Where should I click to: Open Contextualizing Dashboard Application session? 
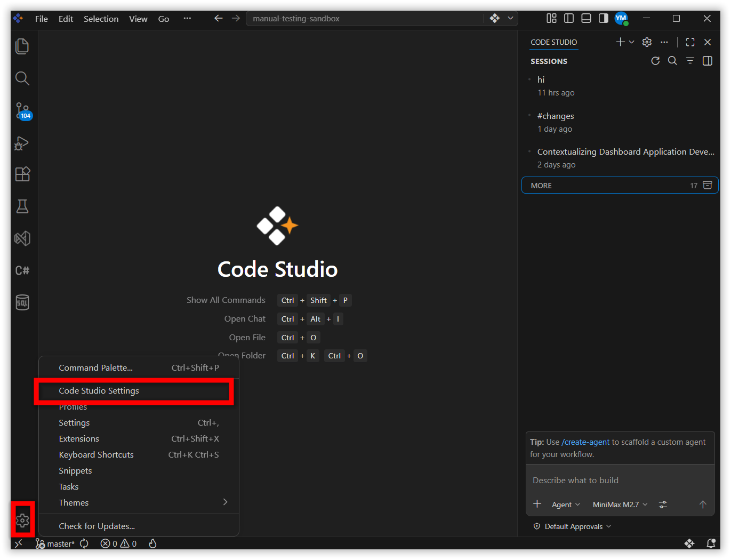pos(620,158)
